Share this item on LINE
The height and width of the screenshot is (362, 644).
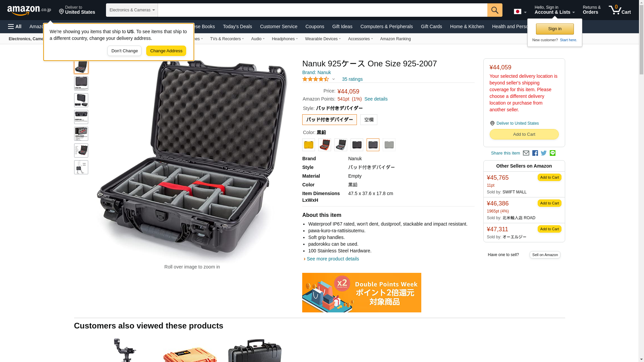point(552,153)
